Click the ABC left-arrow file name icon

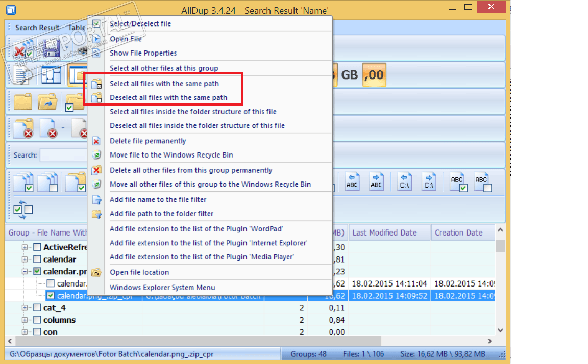[x=352, y=181]
